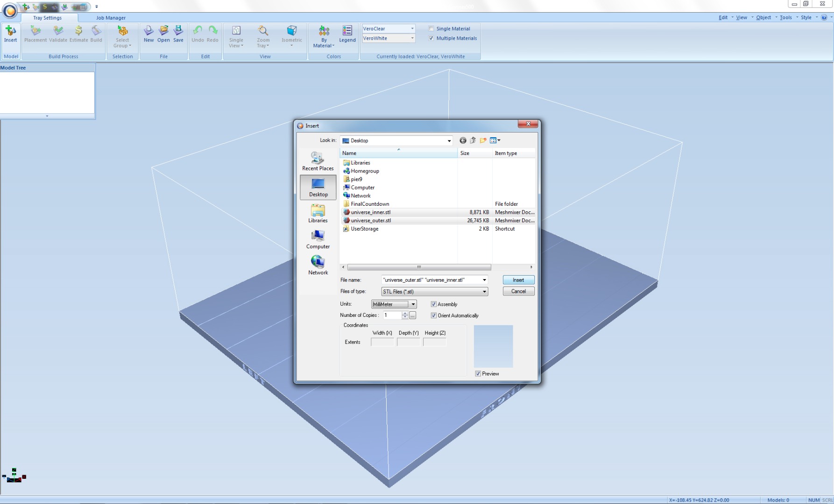Click the copies ellipsis button
The image size is (834, 504).
[413, 315]
